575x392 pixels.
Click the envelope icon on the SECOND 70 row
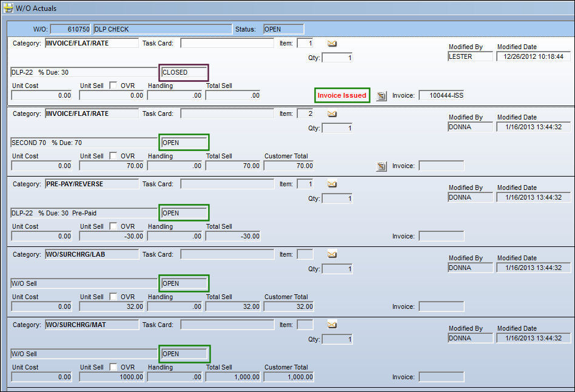tap(332, 114)
